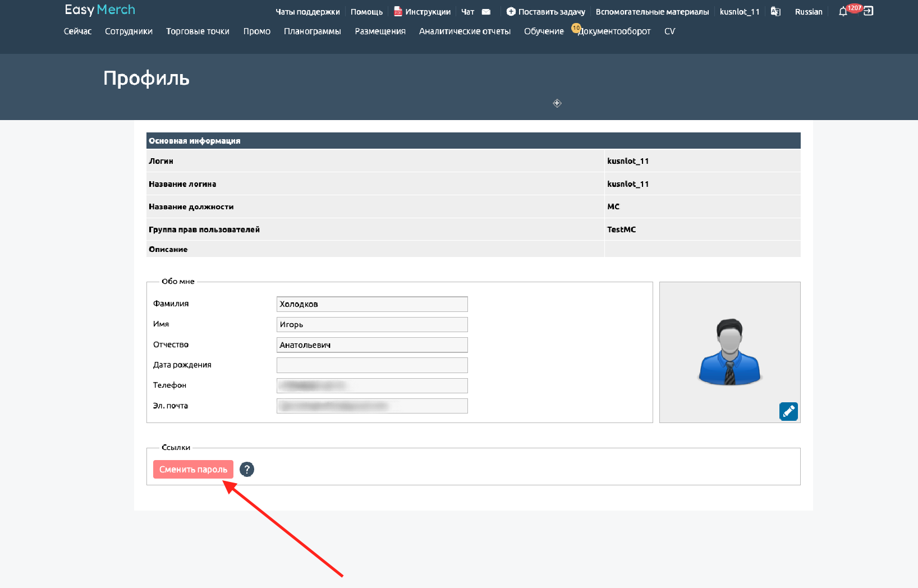Open the kusnlot_11 user link
Image resolution: width=918 pixels, height=588 pixels.
tap(739, 12)
